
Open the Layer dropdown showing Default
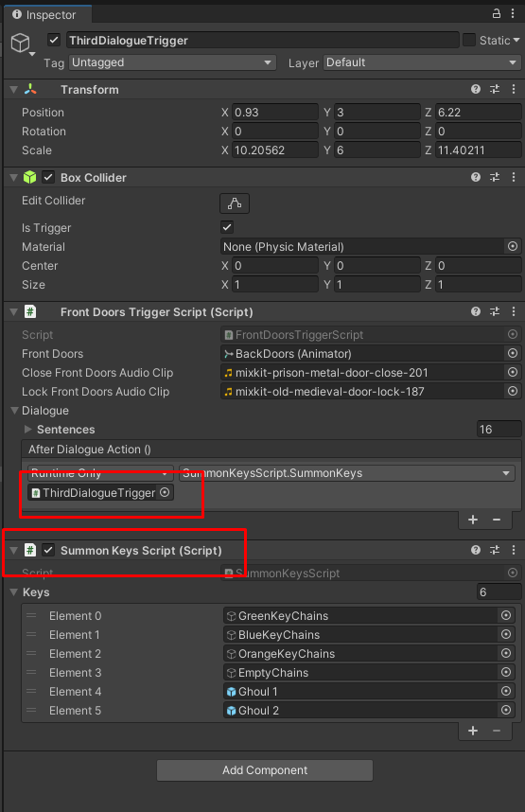click(422, 62)
